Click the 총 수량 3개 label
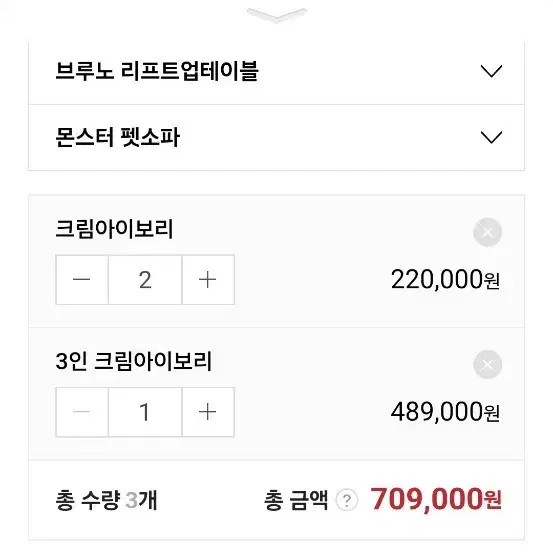This screenshot has width=553, height=553. (x=106, y=500)
